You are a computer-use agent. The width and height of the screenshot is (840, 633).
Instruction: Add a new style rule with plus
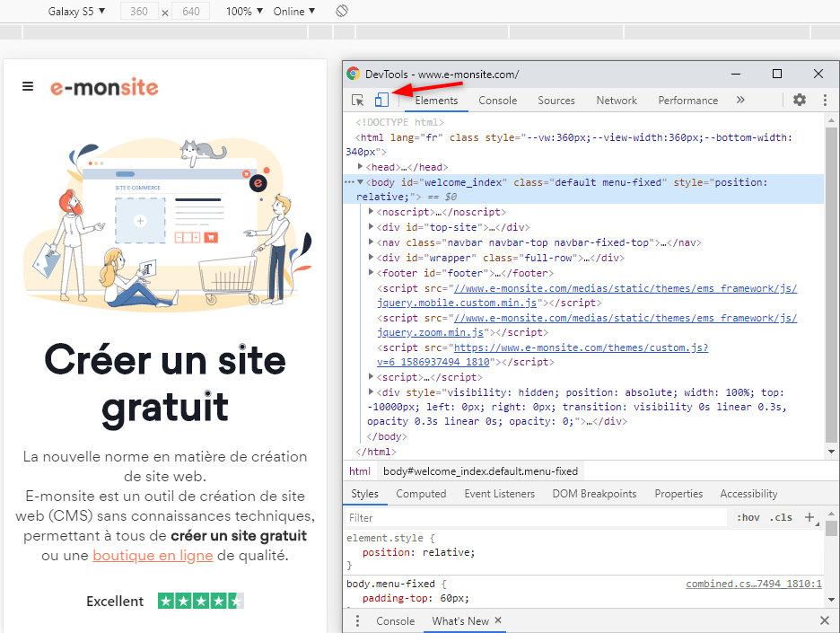(809, 517)
